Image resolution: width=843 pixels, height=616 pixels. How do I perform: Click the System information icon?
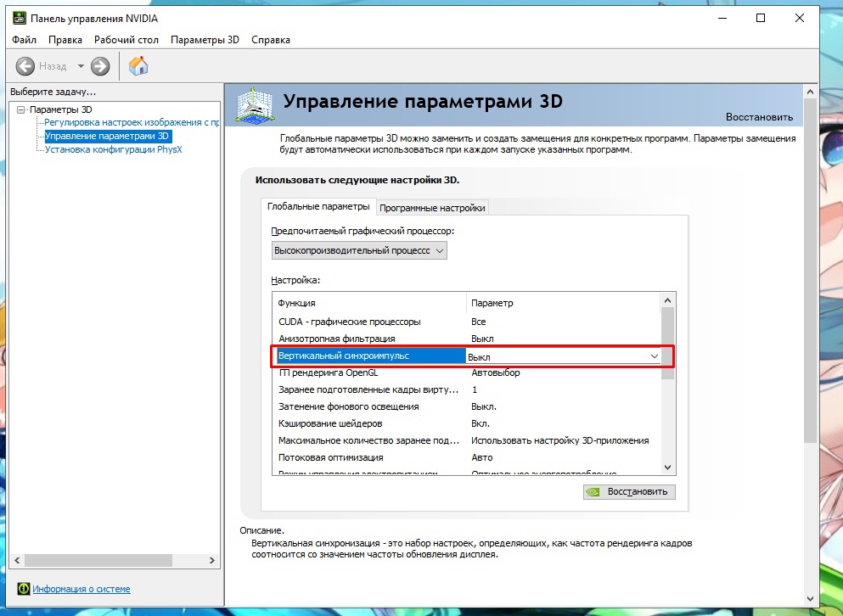pyautogui.click(x=23, y=589)
